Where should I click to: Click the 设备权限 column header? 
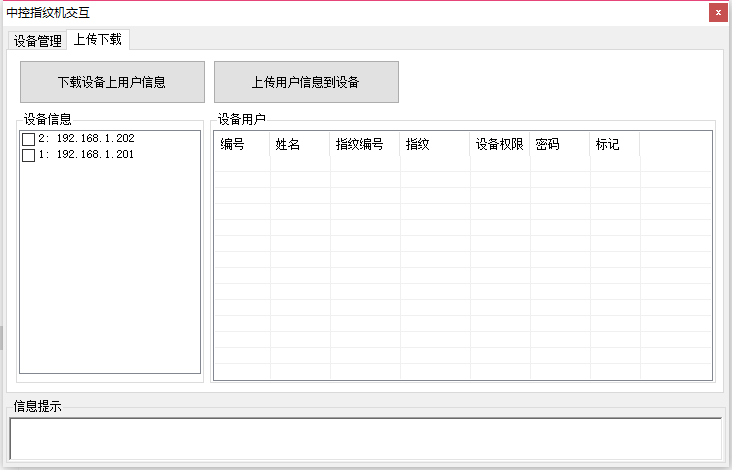(x=499, y=145)
